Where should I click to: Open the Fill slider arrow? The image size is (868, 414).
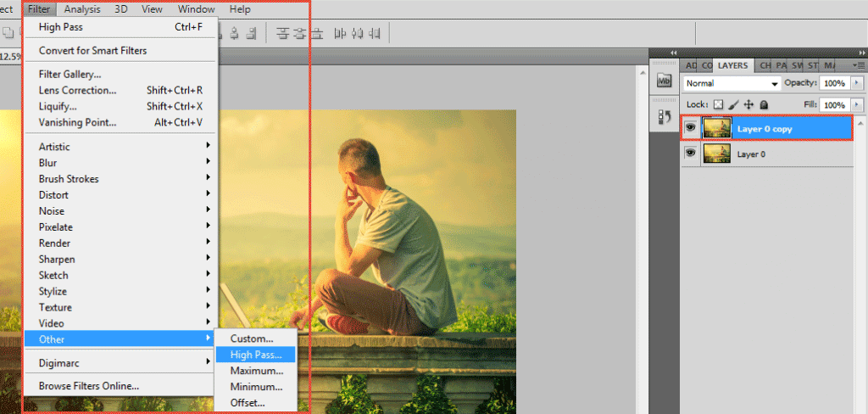click(858, 104)
